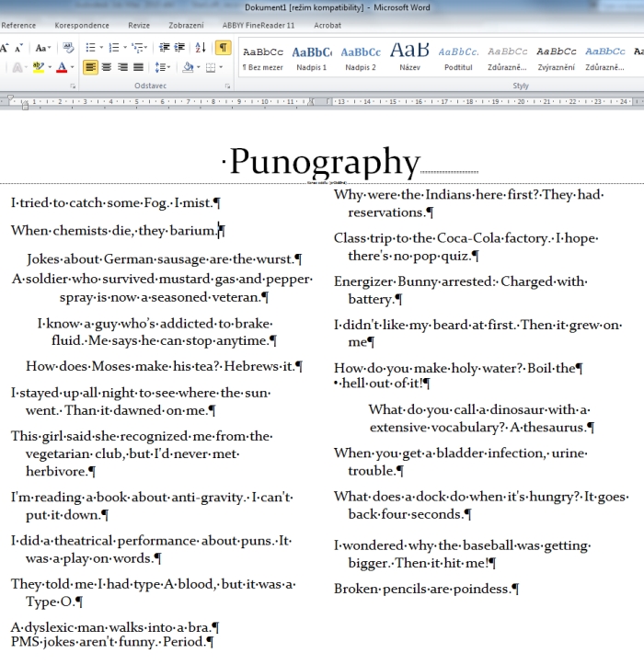Open the Acrobat tab
This screenshot has width=644, height=665.
tap(328, 26)
